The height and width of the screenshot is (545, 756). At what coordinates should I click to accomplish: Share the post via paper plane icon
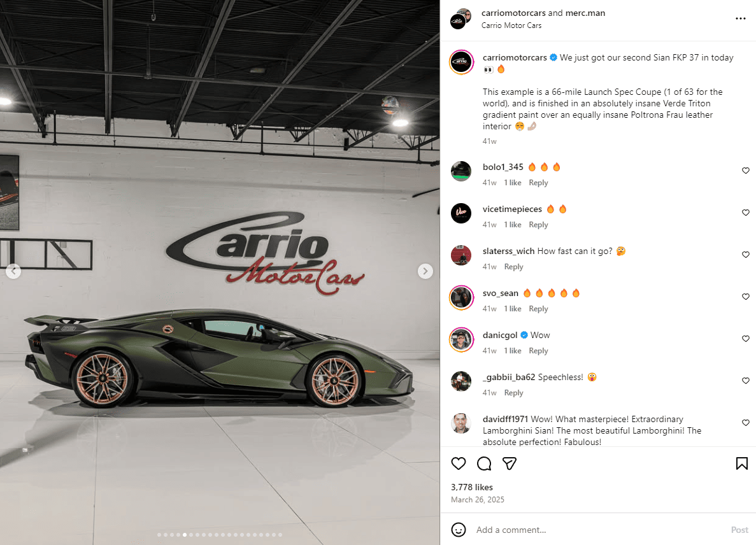[509, 464]
